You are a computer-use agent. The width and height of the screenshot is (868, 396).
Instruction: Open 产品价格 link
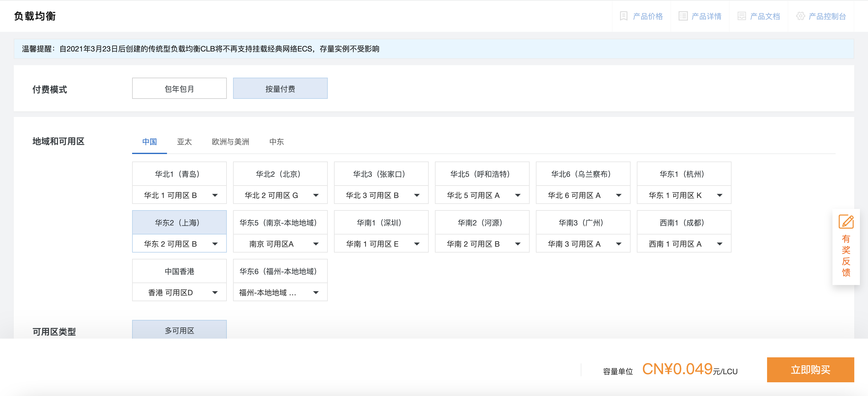(x=647, y=16)
